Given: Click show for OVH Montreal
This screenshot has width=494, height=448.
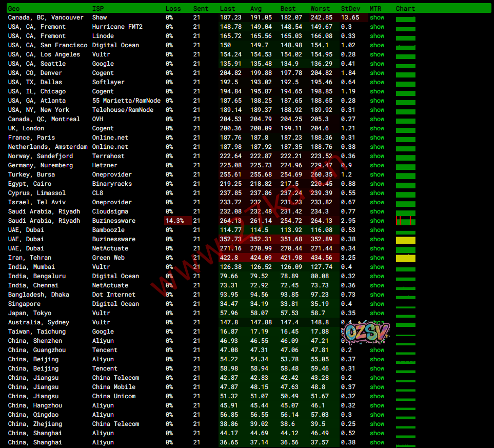Looking at the screenshot, I should pyautogui.click(x=377, y=119).
